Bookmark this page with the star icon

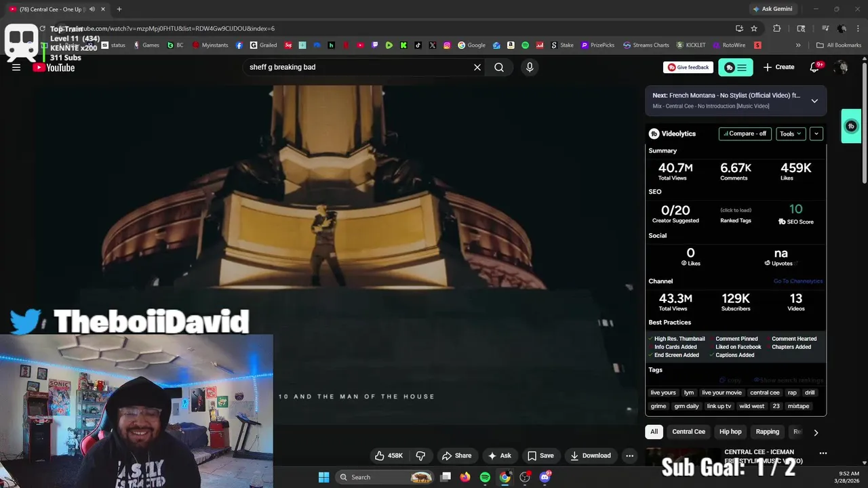pyautogui.click(x=754, y=28)
